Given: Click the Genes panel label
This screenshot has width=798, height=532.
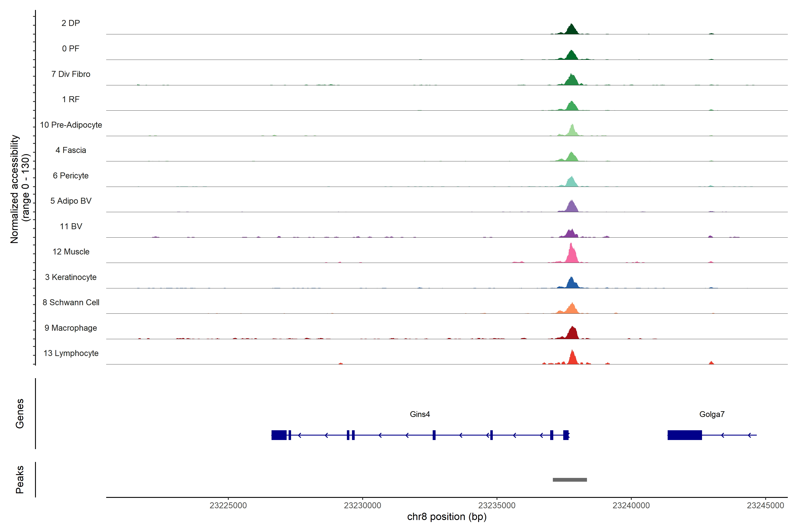Looking at the screenshot, I should pyautogui.click(x=20, y=414).
